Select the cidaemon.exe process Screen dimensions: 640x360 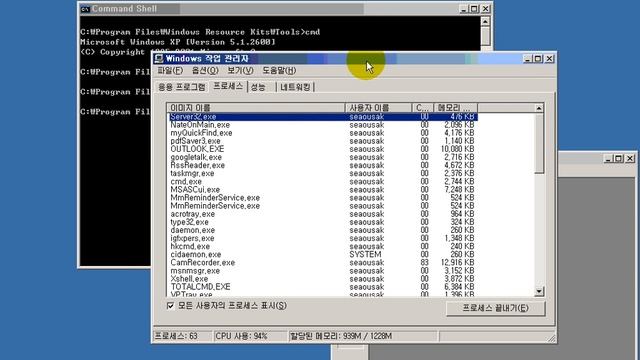196,254
